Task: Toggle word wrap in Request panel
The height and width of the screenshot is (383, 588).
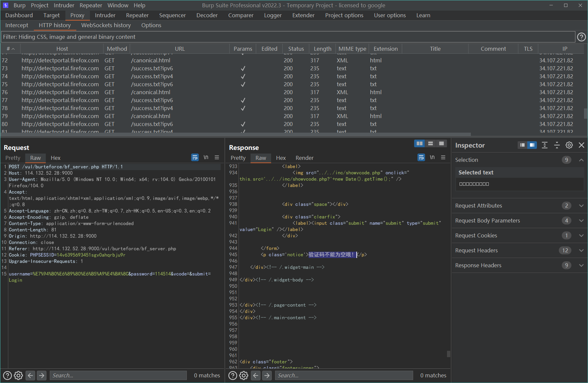Action: click(x=195, y=158)
